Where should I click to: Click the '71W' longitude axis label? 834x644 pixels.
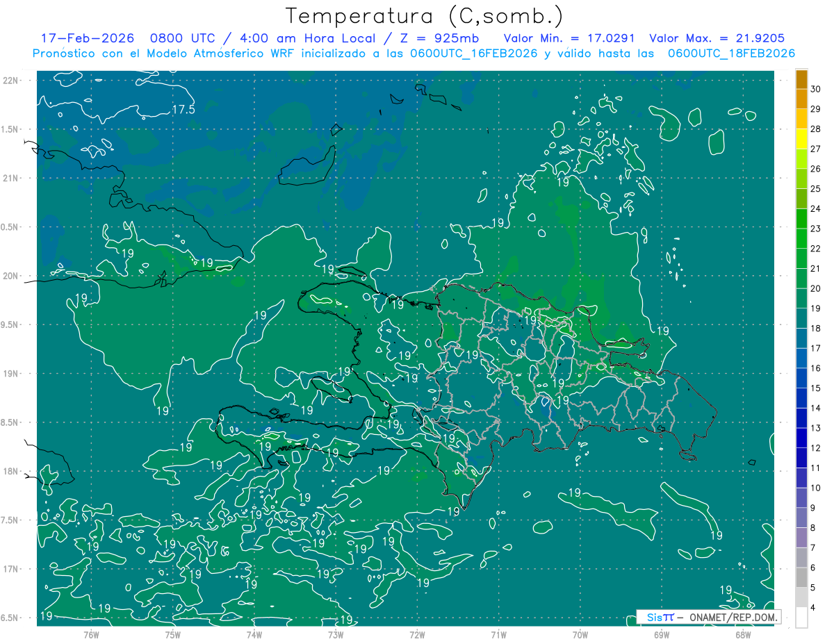pos(498,634)
